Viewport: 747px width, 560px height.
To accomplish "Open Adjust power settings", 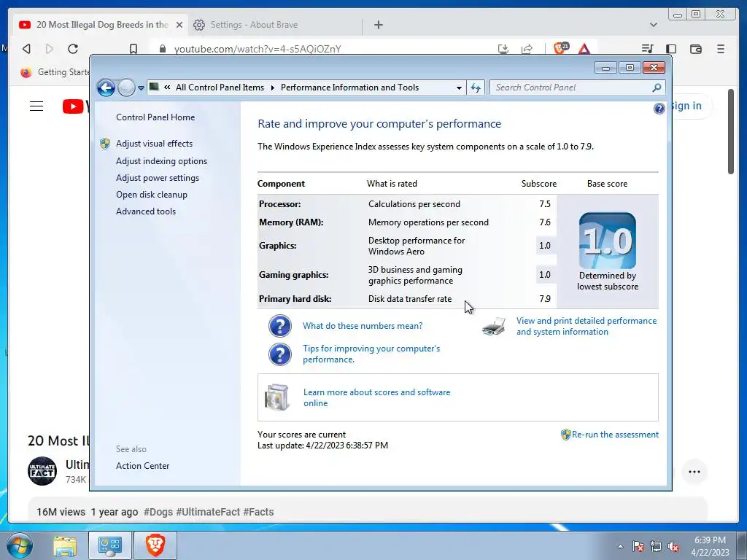I will pyautogui.click(x=158, y=178).
